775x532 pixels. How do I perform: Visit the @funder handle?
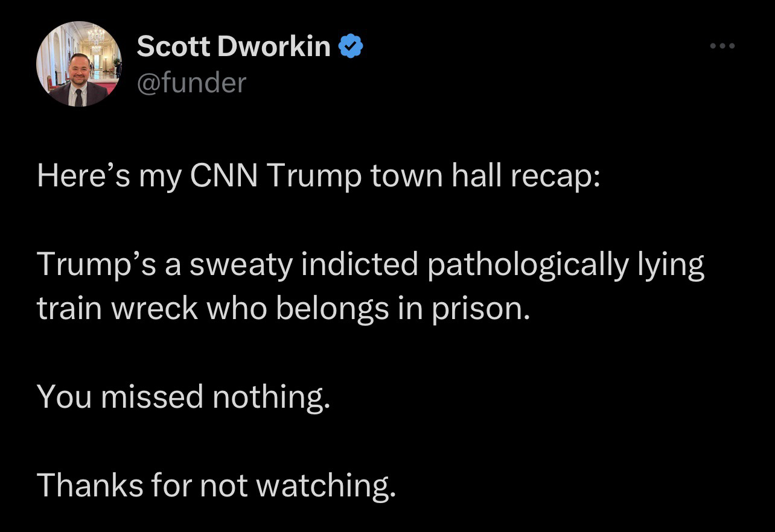click(192, 82)
